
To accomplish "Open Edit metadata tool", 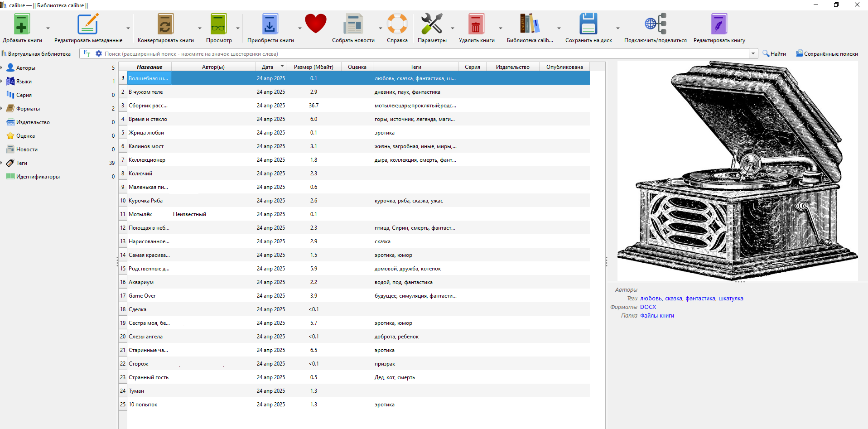I will click(88, 24).
